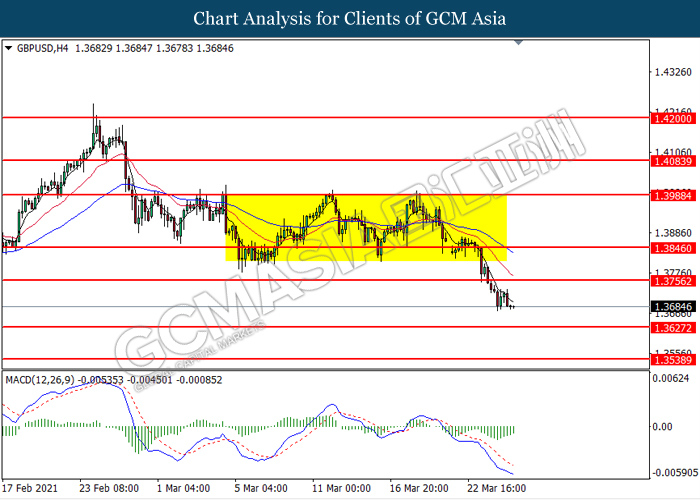
Task: Select the 1.40839 price level label
Action: 673,161
